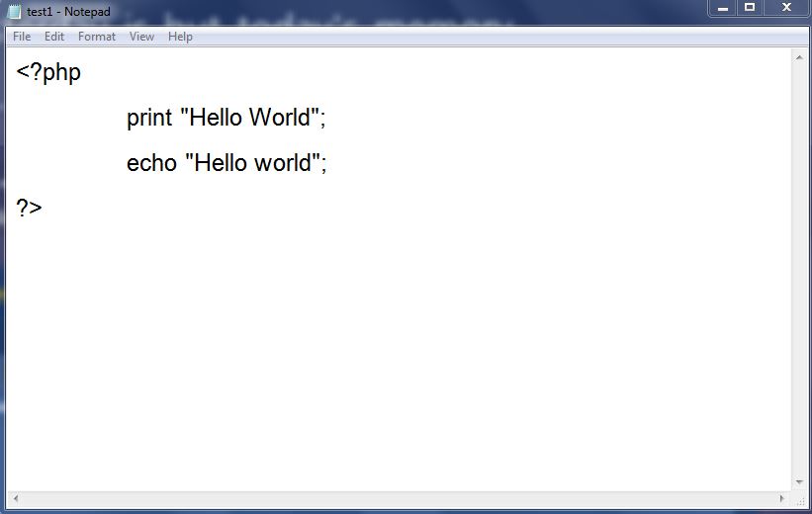
Task: Close the test1 Notepad window
Action: pos(786,8)
